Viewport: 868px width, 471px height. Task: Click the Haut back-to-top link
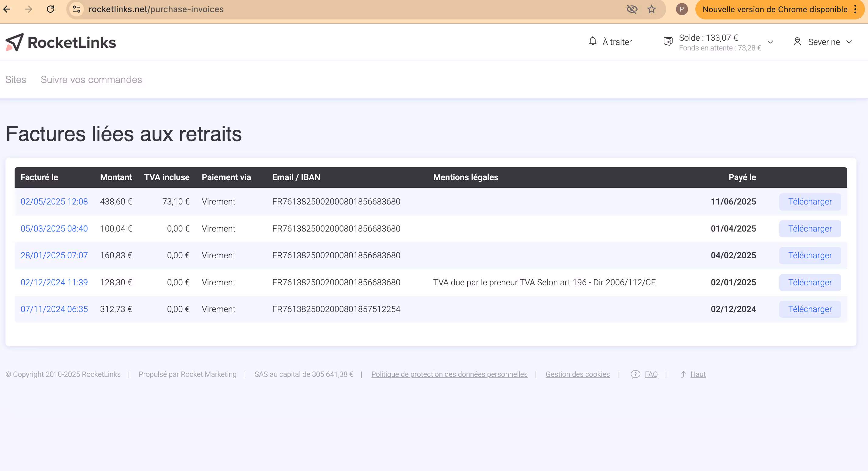tap(697, 374)
